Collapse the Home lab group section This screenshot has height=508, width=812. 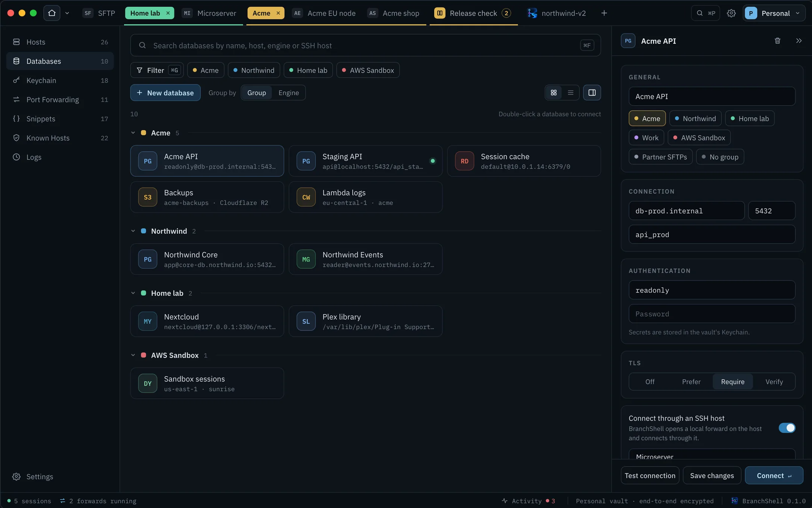point(133,293)
